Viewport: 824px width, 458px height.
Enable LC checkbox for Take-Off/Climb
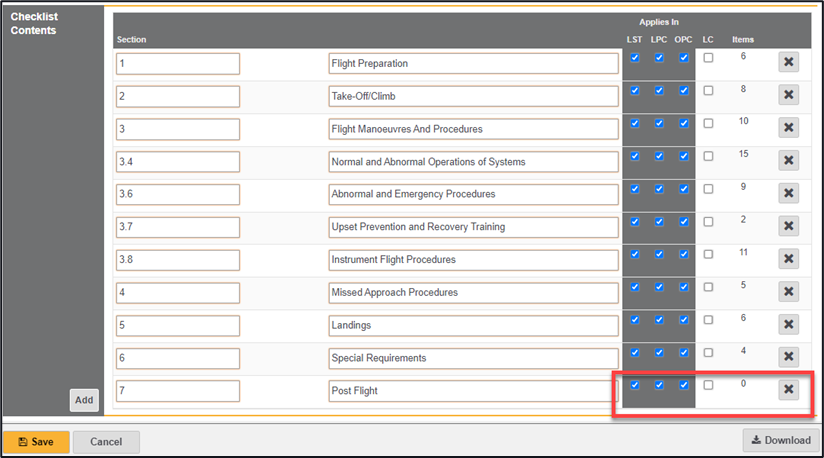[708, 91]
